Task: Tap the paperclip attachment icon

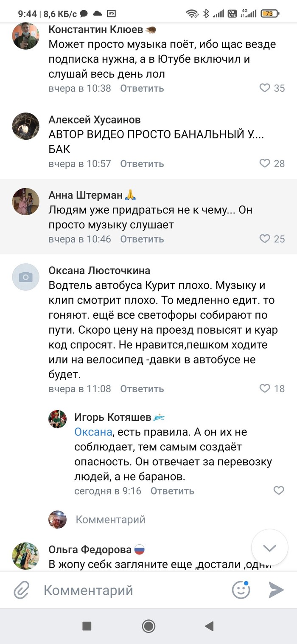Action: [21, 590]
